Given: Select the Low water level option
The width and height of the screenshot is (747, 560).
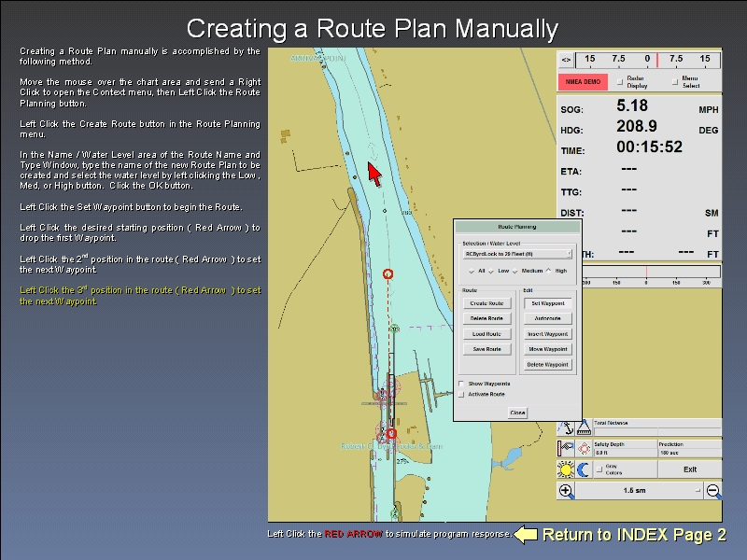Looking at the screenshot, I should [x=493, y=271].
